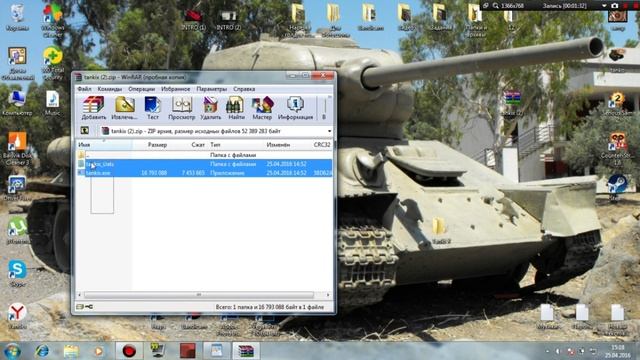Open the Yandex browser desktop icon
Image resolution: width=640 pixels, height=360 pixels.
[x=17, y=316]
